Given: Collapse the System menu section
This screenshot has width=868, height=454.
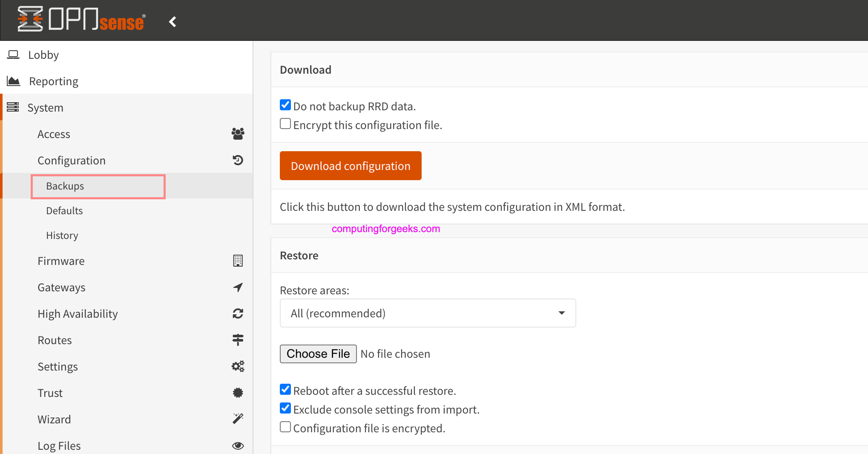Looking at the screenshot, I should [x=46, y=107].
